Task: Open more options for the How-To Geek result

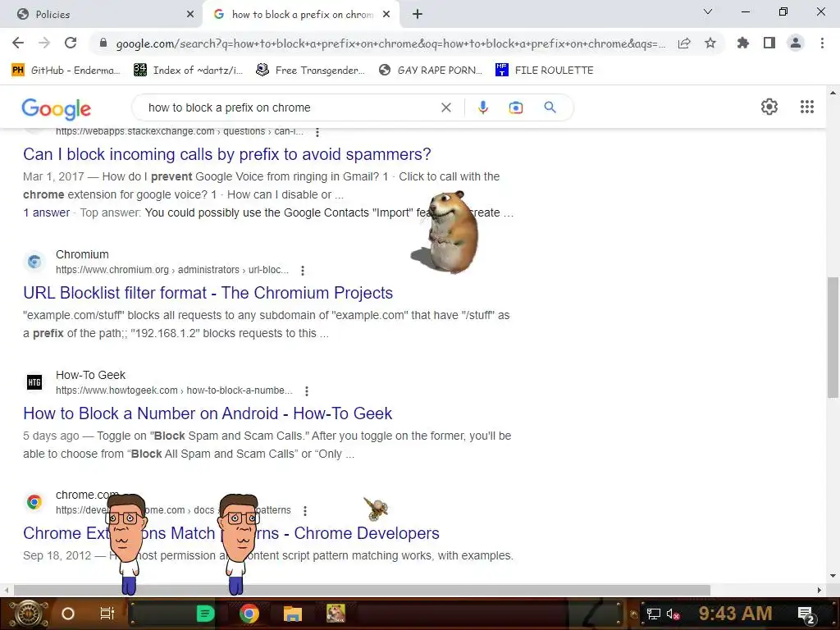Action: 307,391
